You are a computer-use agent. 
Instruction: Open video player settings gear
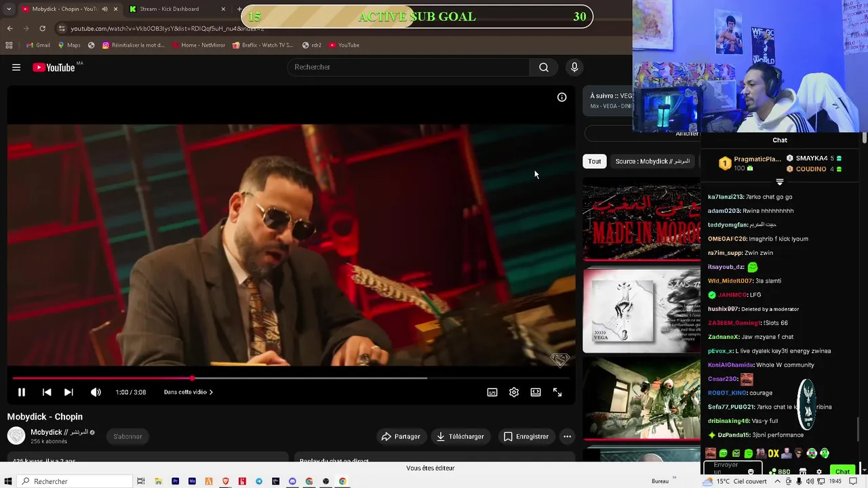click(x=514, y=392)
